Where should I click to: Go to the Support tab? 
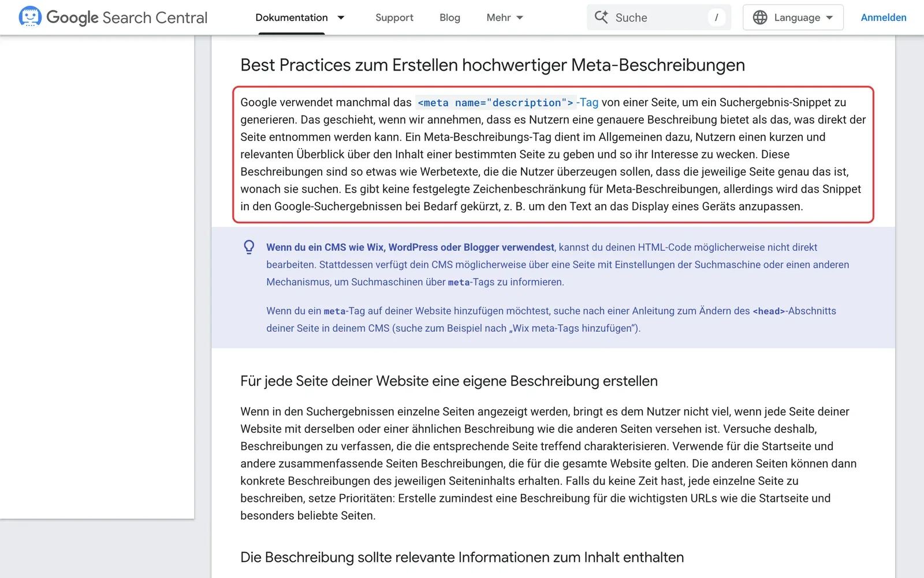[394, 17]
